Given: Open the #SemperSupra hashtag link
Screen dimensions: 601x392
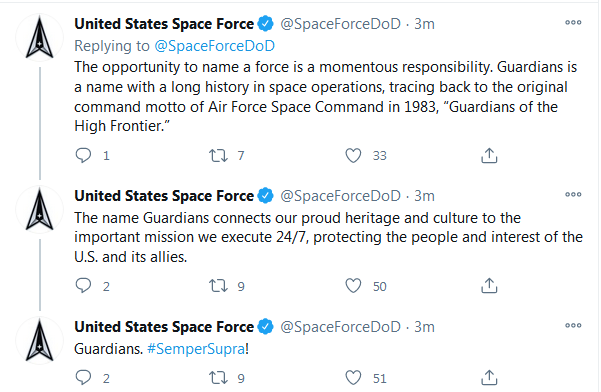Looking at the screenshot, I should tap(196, 349).
